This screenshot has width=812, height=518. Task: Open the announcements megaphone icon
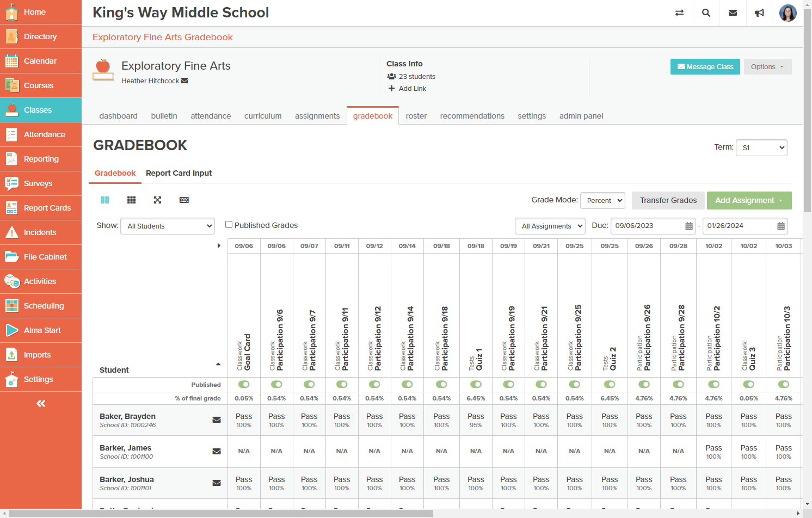[x=759, y=13]
